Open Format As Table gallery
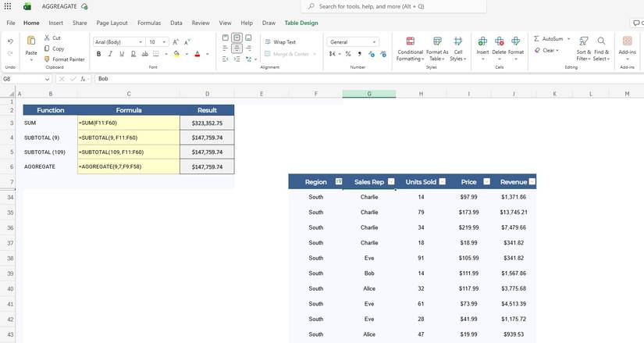 (437, 49)
